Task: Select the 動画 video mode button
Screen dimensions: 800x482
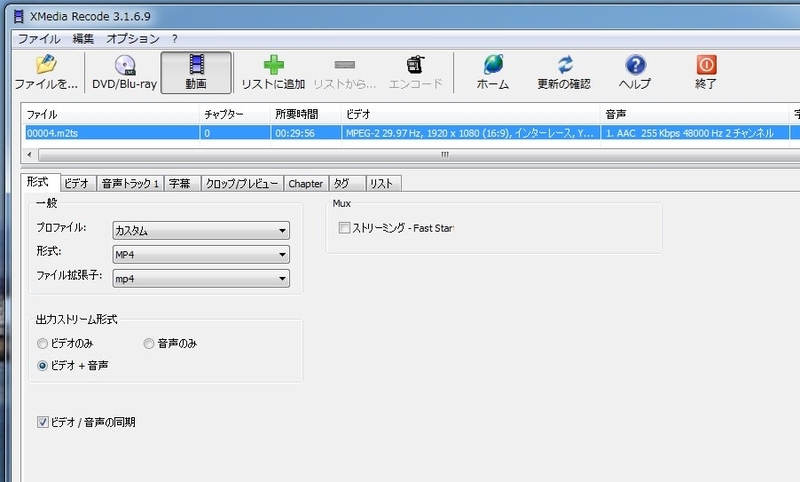Action: click(x=196, y=72)
